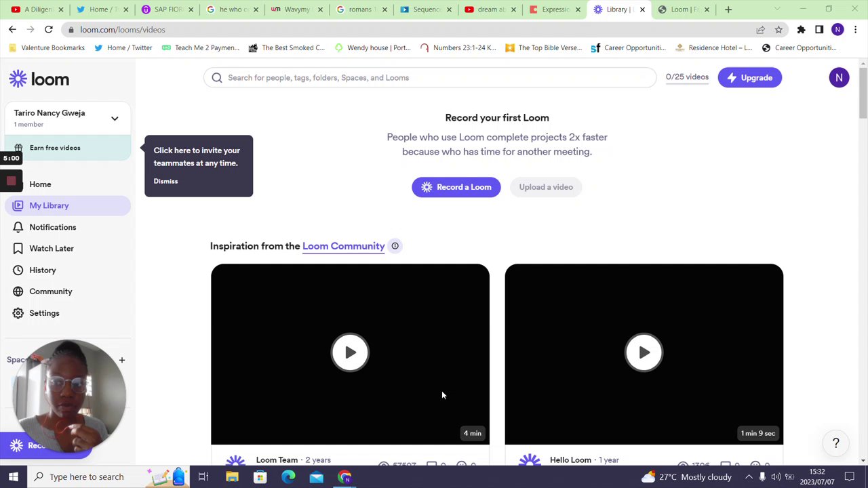Click Earn free videos gift banner

pyautogui.click(x=66, y=148)
